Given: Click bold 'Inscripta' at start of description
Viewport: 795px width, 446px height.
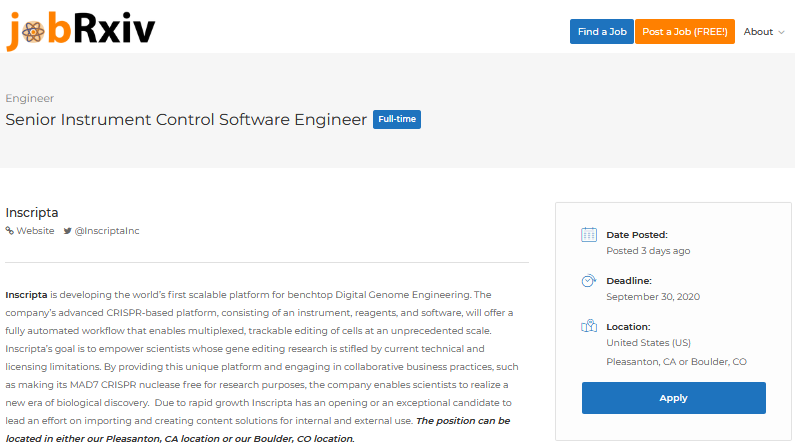Looking at the screenshot, I should pos(26,295).
